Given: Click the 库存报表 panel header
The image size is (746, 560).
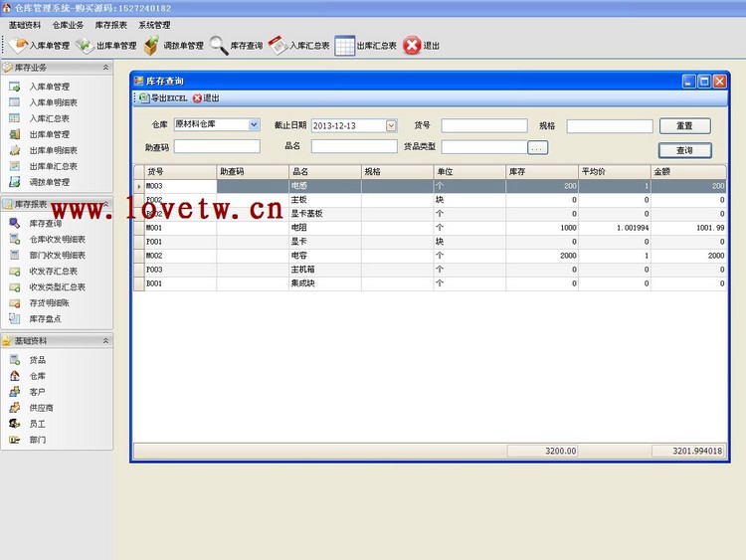Looking at the screenshot, I should [x=57, y=204].
